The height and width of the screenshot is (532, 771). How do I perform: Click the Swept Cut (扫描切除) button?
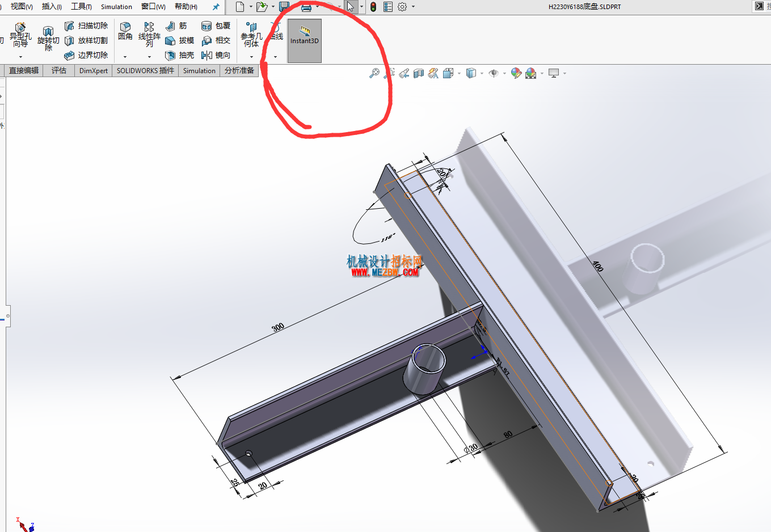tap(86, 26)
